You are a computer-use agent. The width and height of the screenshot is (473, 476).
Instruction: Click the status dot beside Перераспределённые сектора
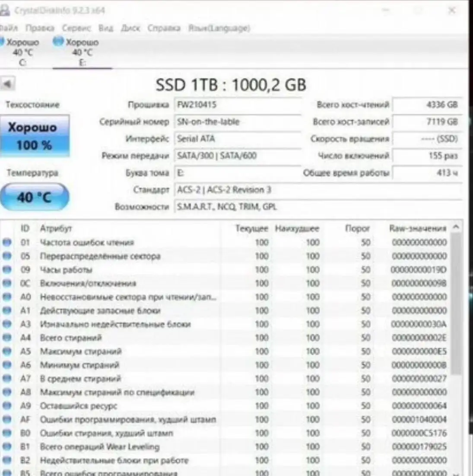(6, 256)
